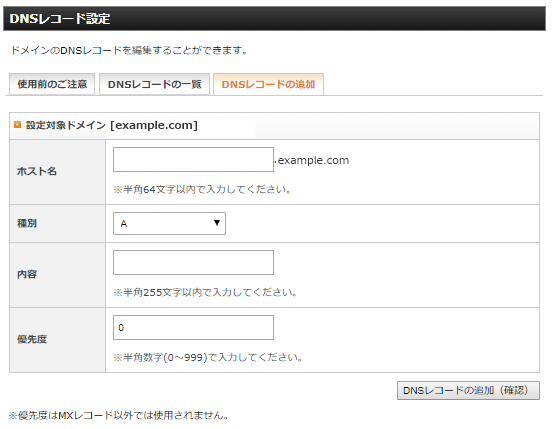Open the 使用前のご注意 tab
Image resolution: width=552 pixels, height=429 pixels.
coord(52,84)
